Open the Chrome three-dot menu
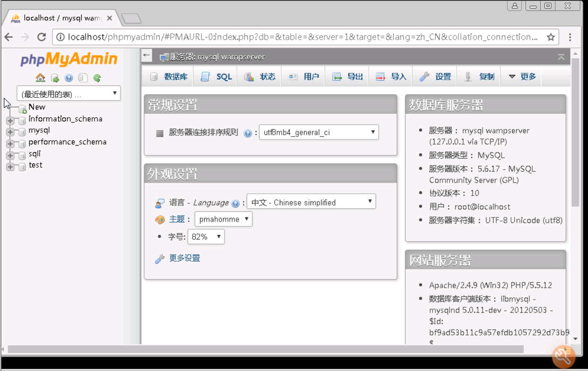Screen dimensions: 588x371 tap(571, 37)
